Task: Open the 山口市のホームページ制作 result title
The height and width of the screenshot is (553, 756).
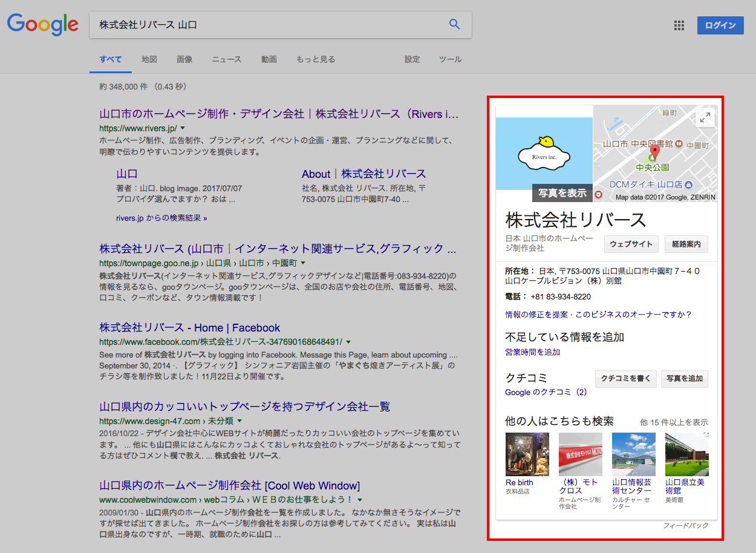Action: 279,114
